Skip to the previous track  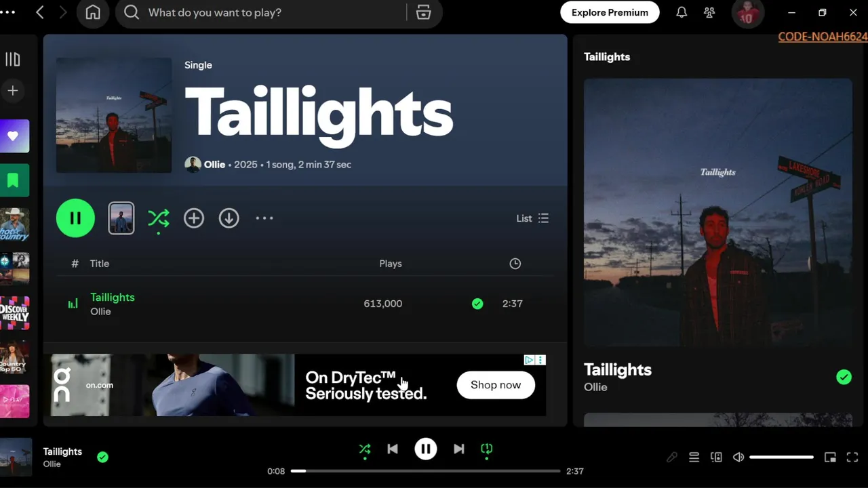(393, 449)
